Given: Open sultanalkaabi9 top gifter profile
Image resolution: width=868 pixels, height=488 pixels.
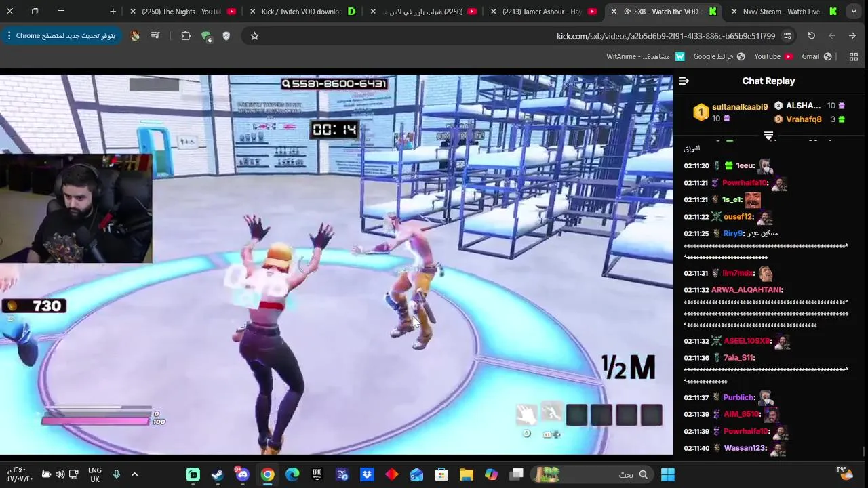Looking at the screenshot, I should click(x=740, y=107).
